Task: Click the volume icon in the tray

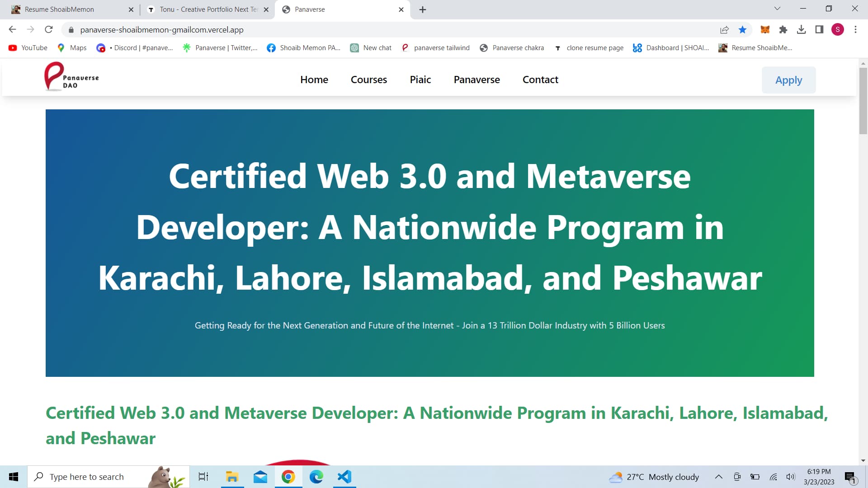Action: (x=790, y=477)
